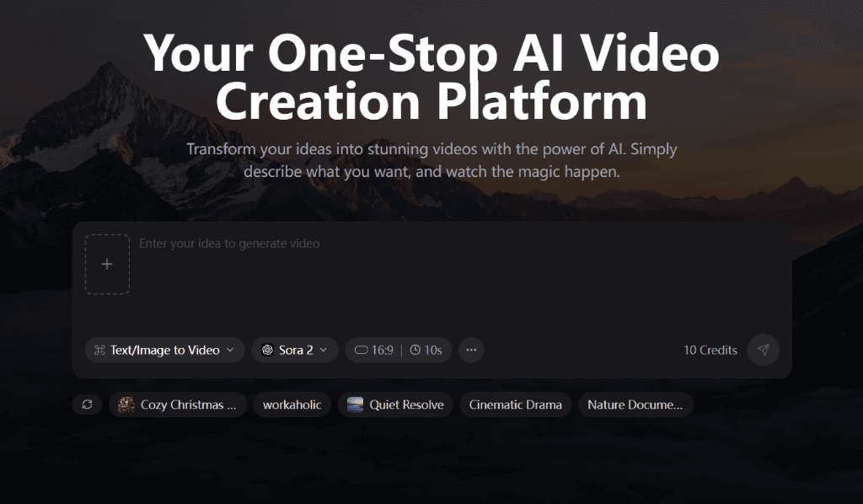Open the duration selector showing 10s
The width and height of the screenshot is (863, 504).
[425, 350]
